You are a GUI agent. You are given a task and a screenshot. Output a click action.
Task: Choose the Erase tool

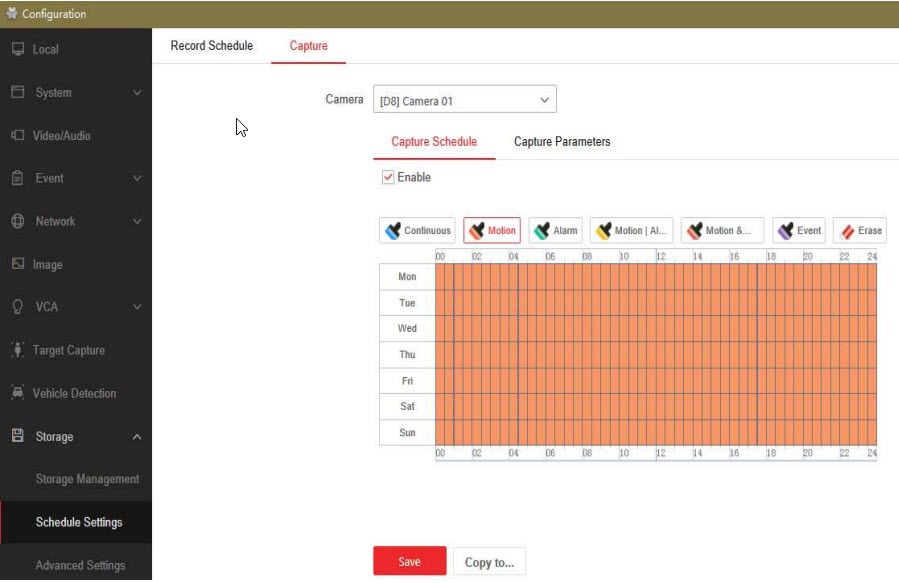(x=859, y=231)
